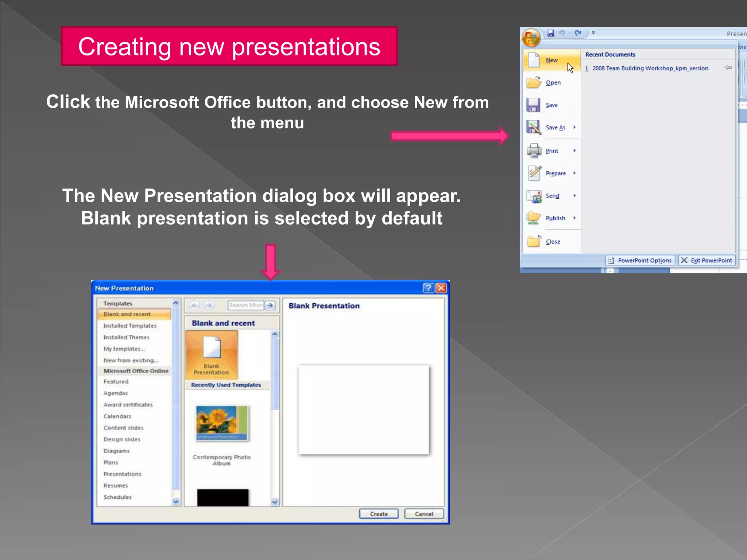Viewport: 747px width, 560px height.
Task: Click down arrow of Templates list scrollbar
Action: click(176, 502)
